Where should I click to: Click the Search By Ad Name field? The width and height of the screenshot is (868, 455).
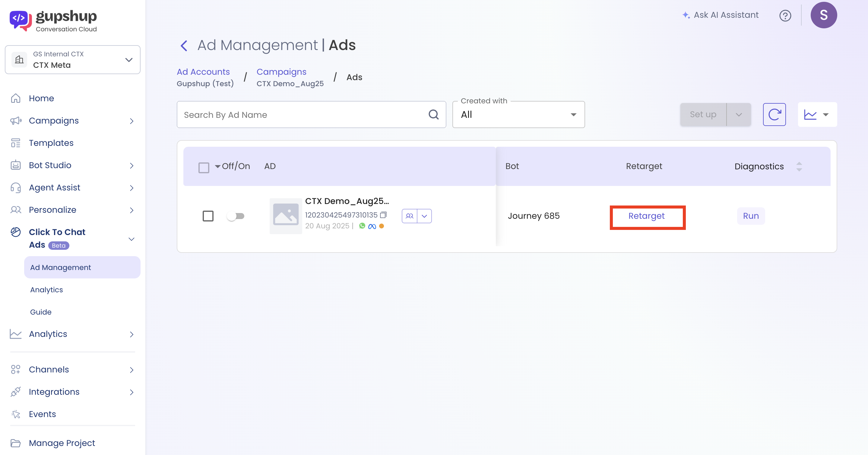pos(311,115)
